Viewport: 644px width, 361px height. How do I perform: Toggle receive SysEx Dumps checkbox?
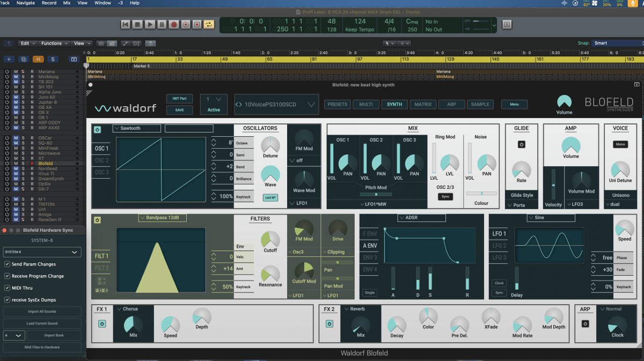pos(7,300)
